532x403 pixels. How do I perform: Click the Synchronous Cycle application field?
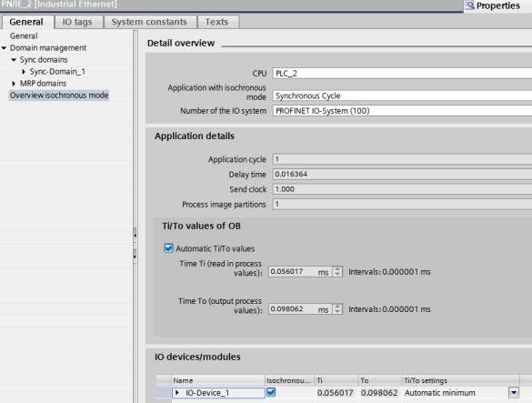tap(402, 96)
